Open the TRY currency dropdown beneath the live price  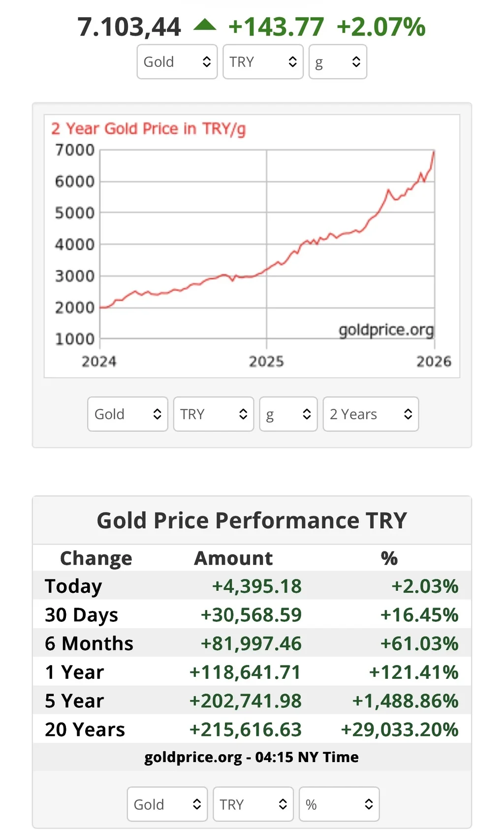[x=263, y=62]
